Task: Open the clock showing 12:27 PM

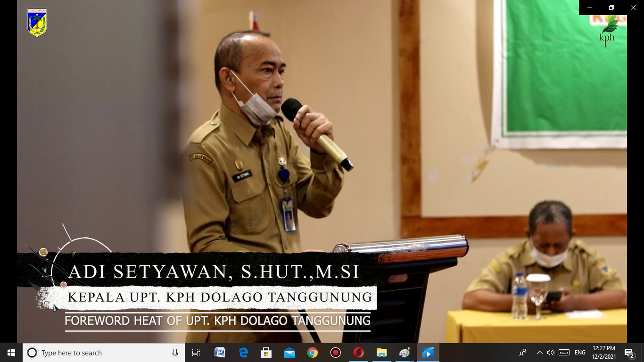Action: pyautogui.click(x=603, y=353)
